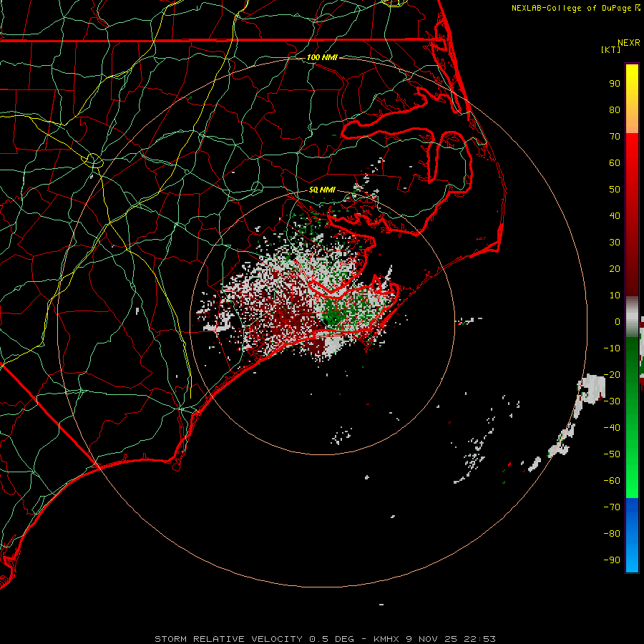This screenshot has width=644, height=644.
Task: Click the 0 value on velocity scale
Action: pos(618,322)
